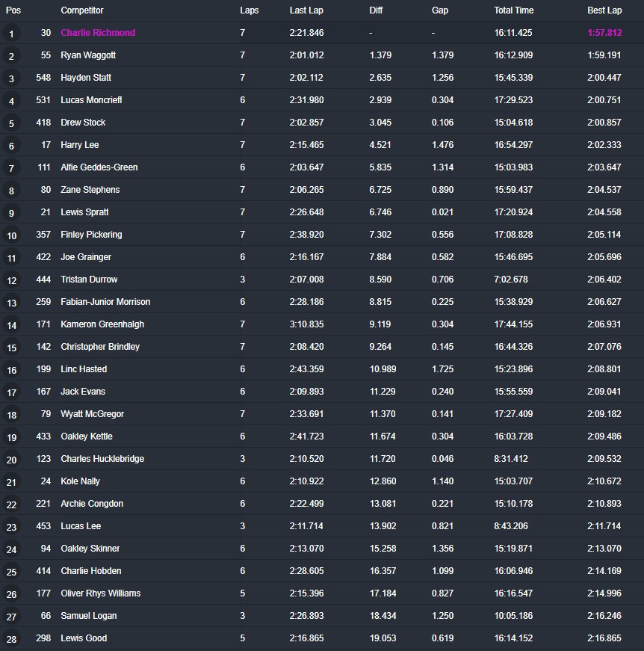Select competitor Fabian-Junior Morrison

point(105,302)
